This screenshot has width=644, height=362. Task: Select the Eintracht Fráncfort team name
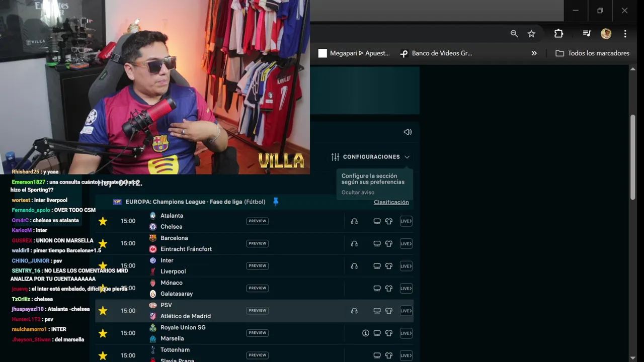pos(186,249)
